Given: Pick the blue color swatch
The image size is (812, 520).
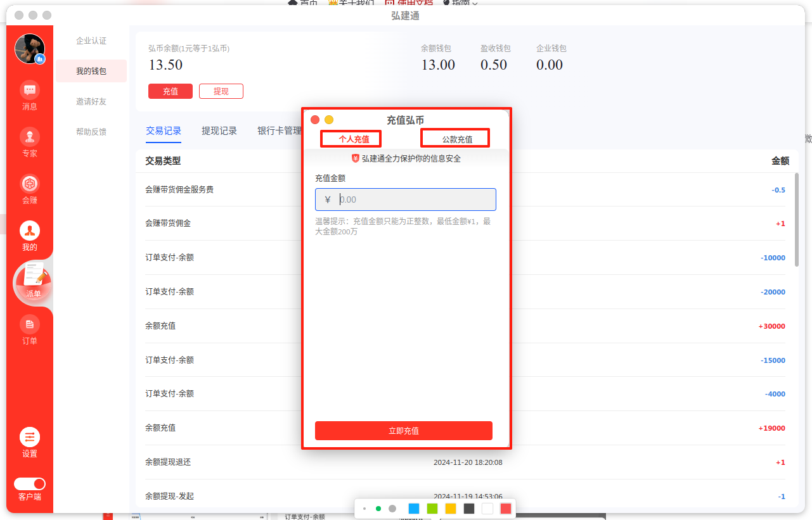Looking at the screenshot, I should [414, 509].
